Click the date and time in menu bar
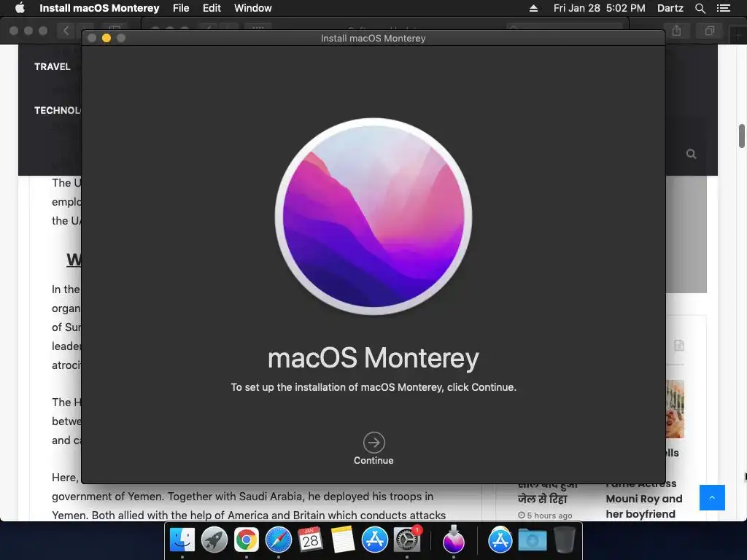 pos(600,8)
